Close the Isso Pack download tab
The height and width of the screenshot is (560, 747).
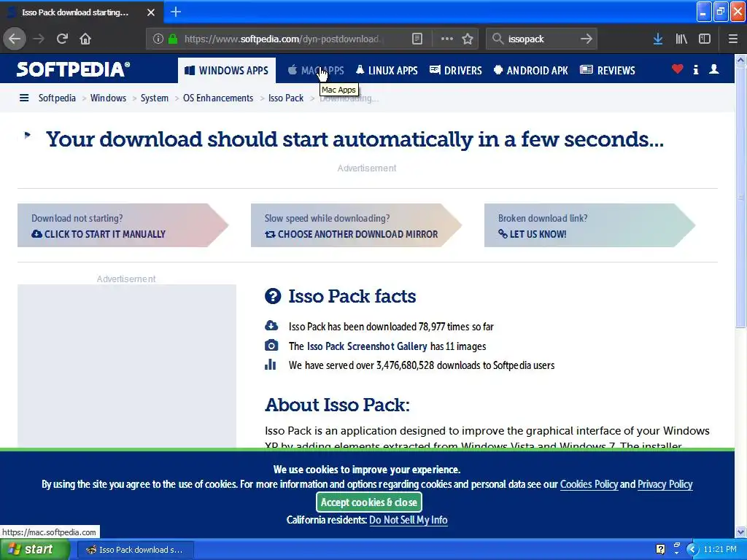(x=151, y=12)
